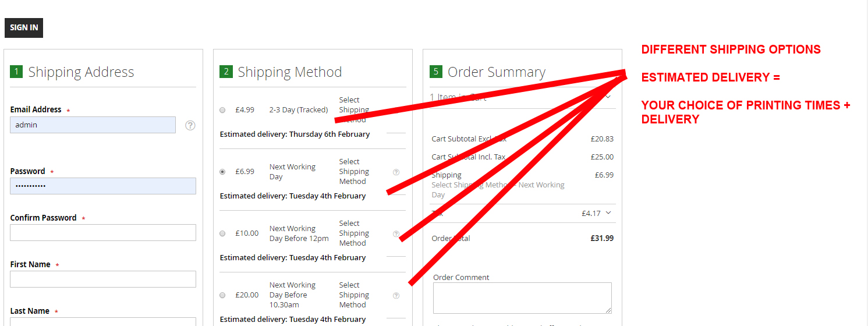Image resolution: width=868 pixels, height=326 pixels.
Task: Choose £20.00 Next Working Day Before 10.30am
Action: [x=222, y=295]
